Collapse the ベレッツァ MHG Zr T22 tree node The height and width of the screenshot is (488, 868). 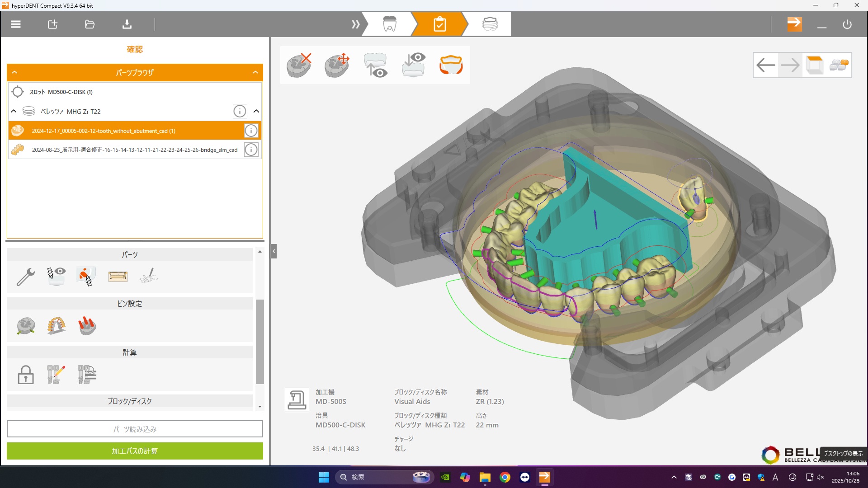point(14,111)
